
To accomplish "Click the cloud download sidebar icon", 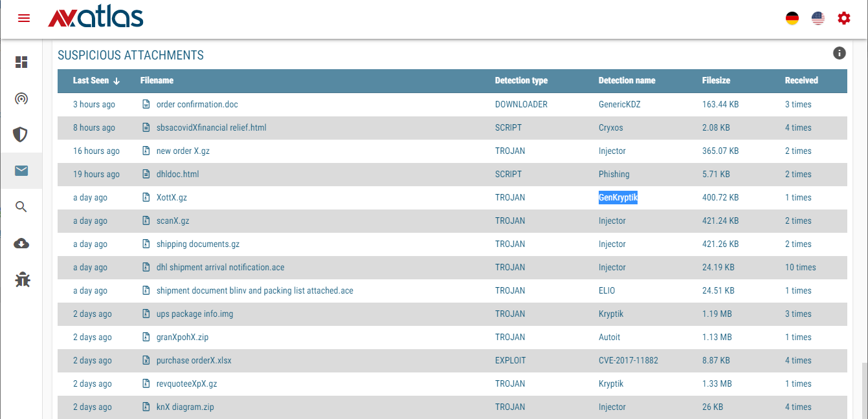I will pos(21,244).
